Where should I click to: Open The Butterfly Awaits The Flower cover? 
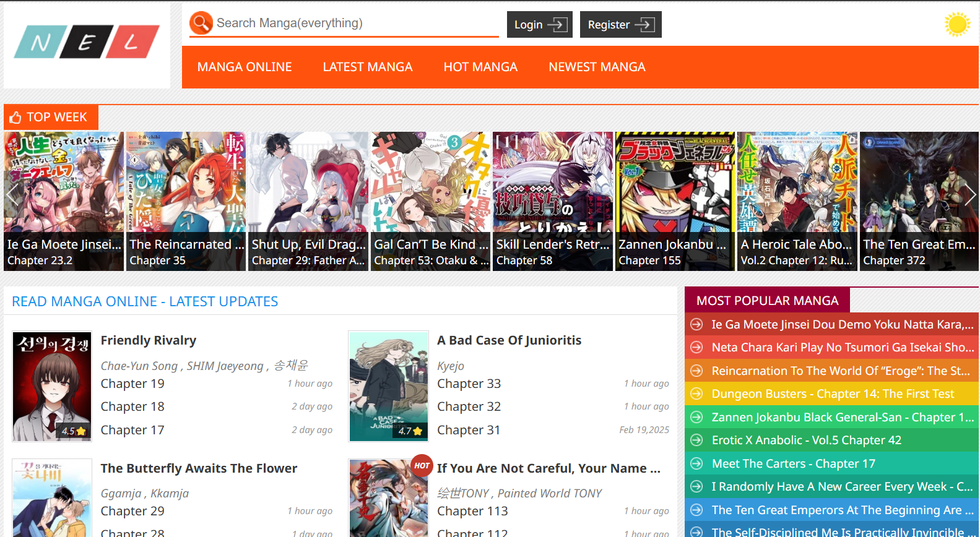(52, 498)
